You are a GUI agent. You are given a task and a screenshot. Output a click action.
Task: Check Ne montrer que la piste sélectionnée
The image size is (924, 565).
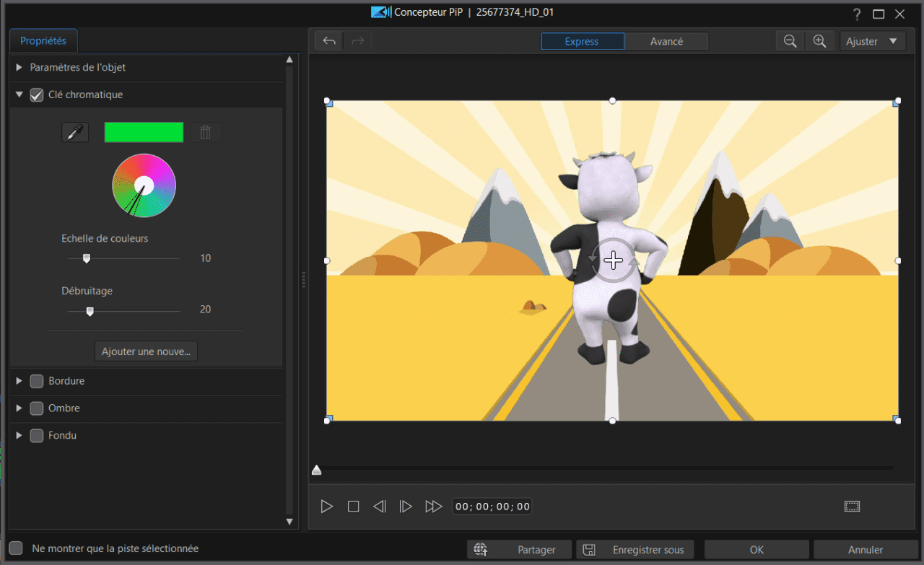pos(16,548)
